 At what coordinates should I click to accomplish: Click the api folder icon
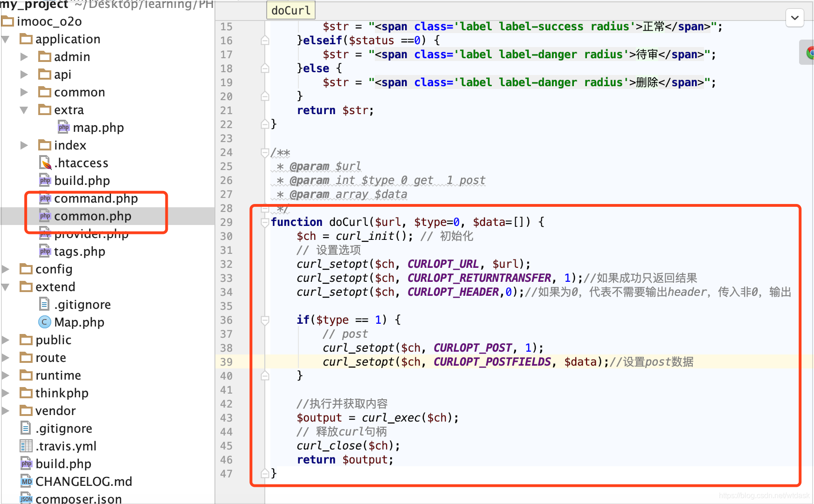pyautogui.click(x=45, y=75)
